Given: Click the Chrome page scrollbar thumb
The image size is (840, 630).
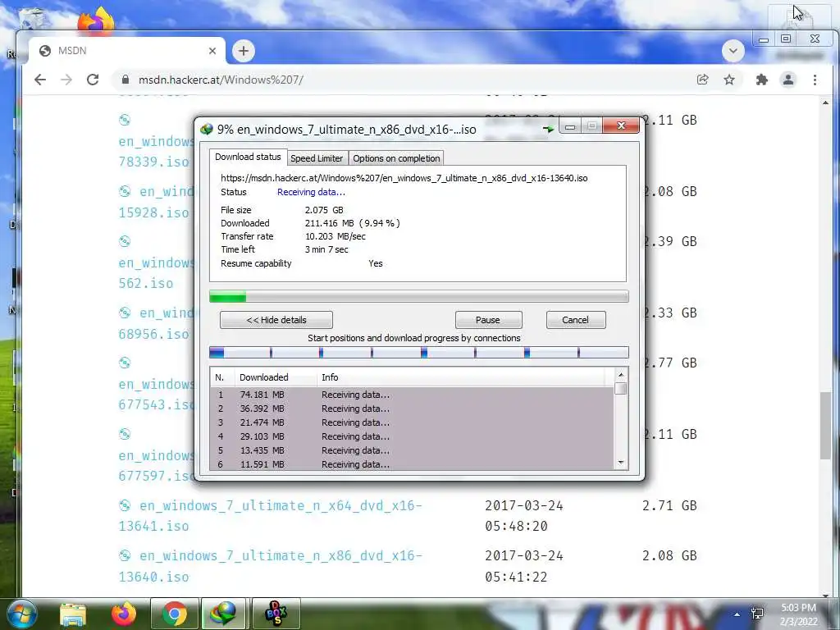Looking at the screenshot, I should click(x=825, y=426).
